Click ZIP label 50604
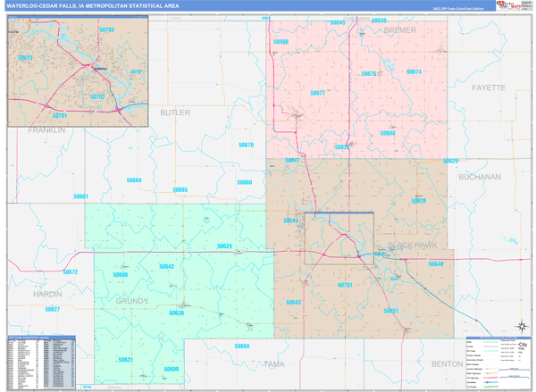This screenshot has height=392, width=536. (x=134, y=180)
